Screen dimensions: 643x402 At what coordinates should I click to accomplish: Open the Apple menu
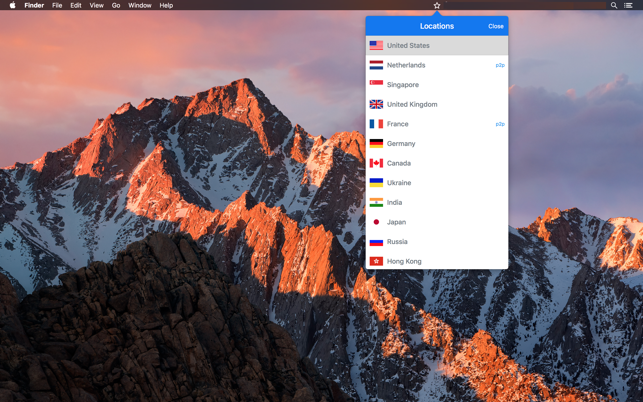pos(12,6)
